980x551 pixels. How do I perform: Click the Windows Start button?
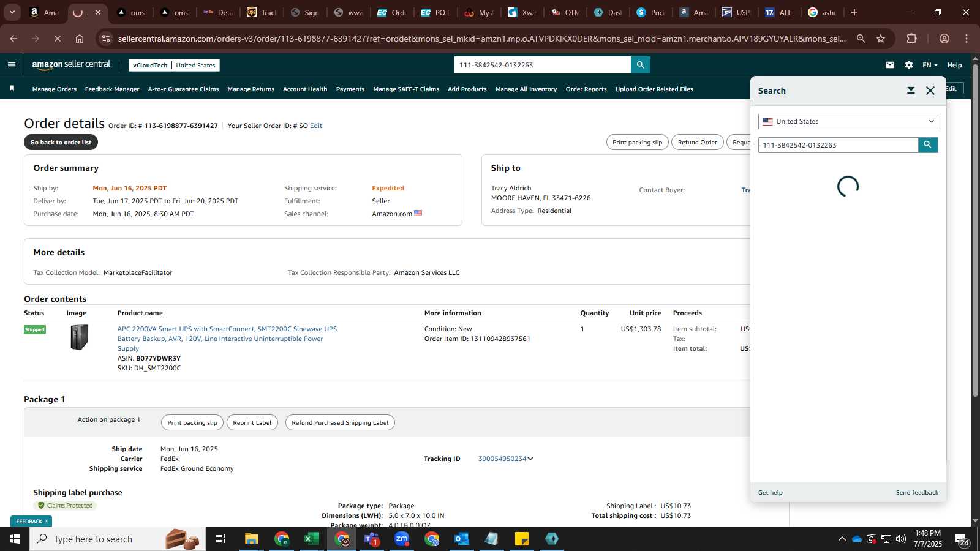15,539
